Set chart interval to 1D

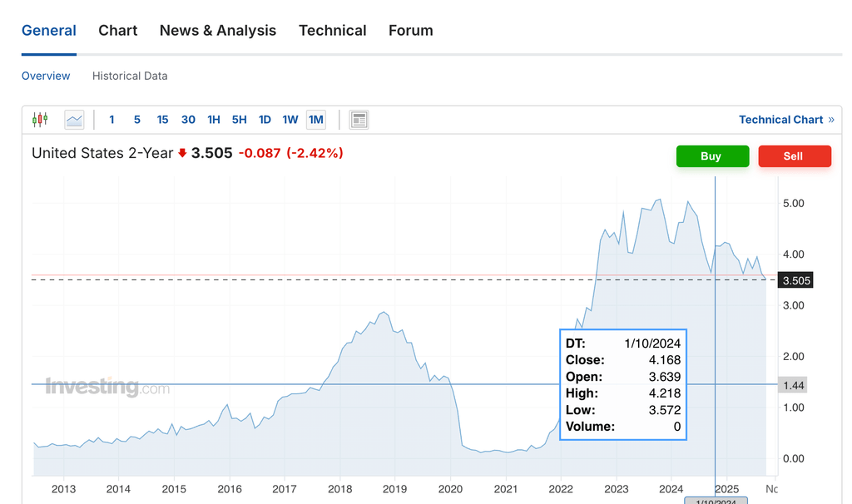265,120
